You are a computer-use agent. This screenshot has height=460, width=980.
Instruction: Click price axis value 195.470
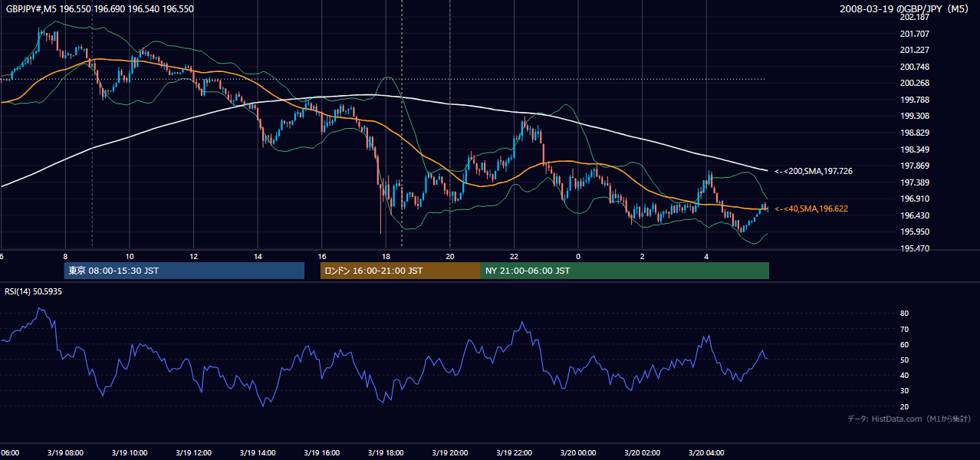tap(914, 248)
